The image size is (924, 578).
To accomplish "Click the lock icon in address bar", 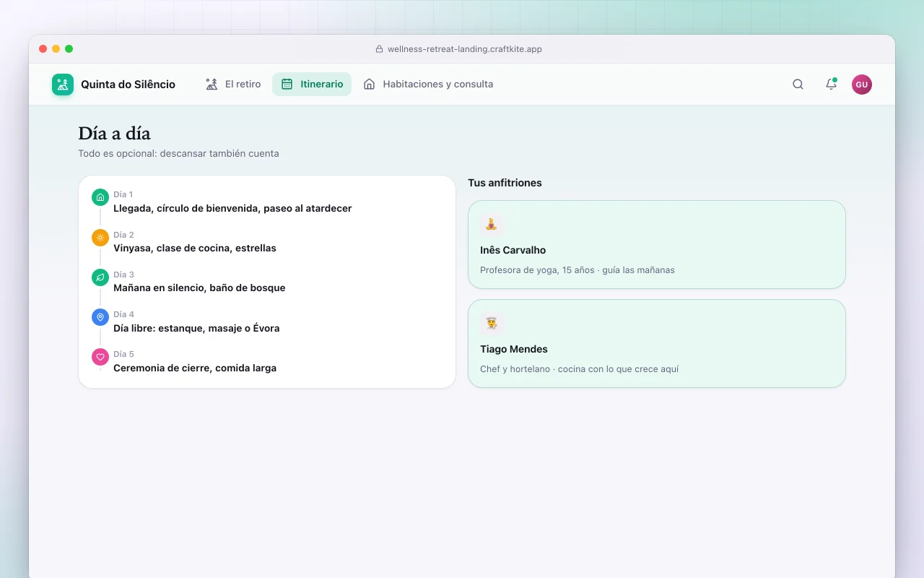I will [x=379, y=49].
